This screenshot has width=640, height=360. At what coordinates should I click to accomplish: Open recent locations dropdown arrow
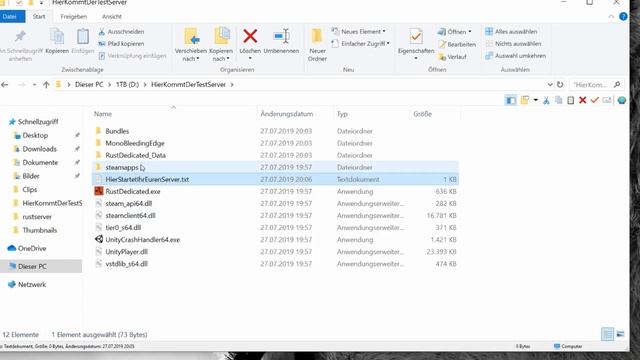(x=34, y=84)
